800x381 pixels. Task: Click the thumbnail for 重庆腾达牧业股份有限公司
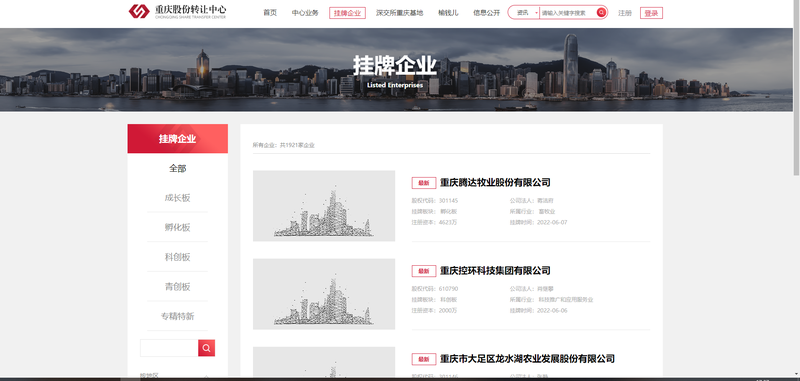click(324, 206)
